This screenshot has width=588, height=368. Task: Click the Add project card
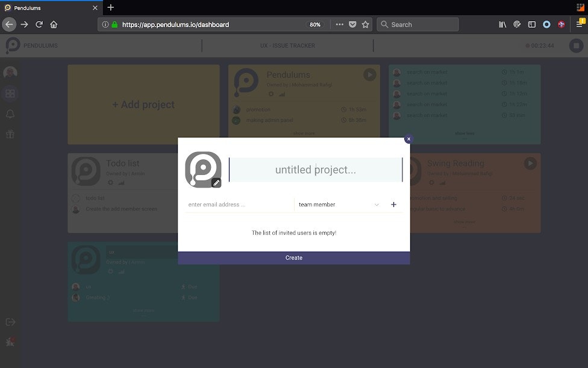(143, 104)
